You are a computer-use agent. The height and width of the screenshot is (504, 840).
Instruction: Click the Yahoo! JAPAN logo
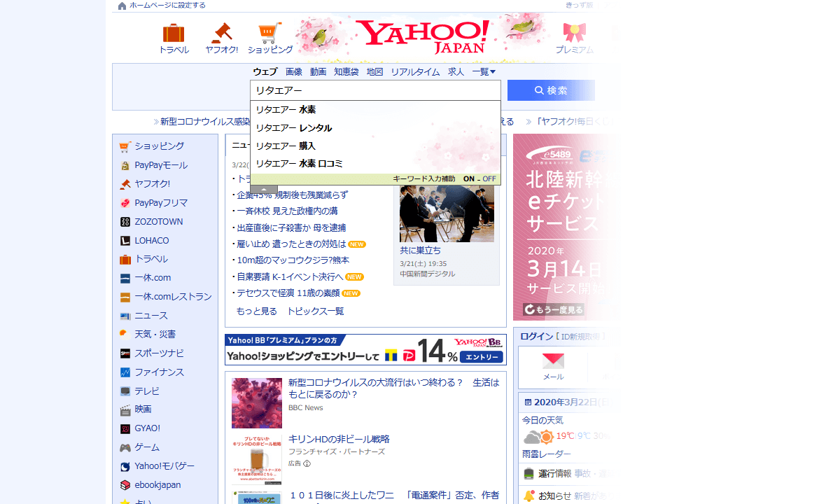pyautogui.click(x=422, y=36)
